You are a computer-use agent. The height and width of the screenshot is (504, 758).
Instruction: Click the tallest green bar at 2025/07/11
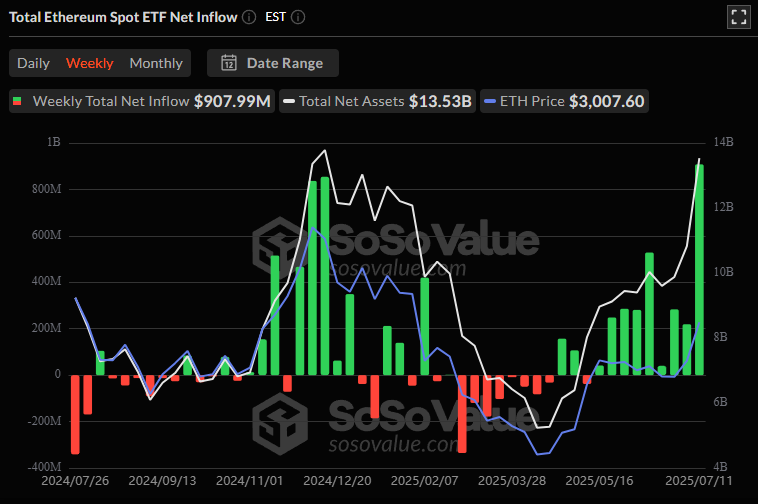699,270
